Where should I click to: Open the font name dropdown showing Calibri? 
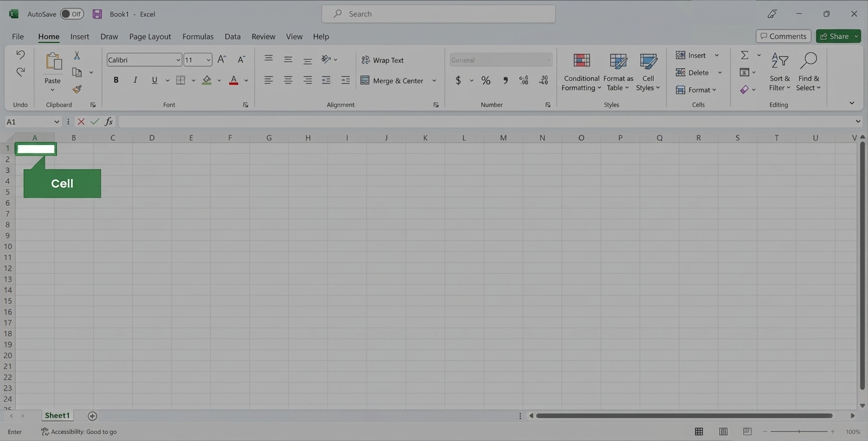[178, 60]
